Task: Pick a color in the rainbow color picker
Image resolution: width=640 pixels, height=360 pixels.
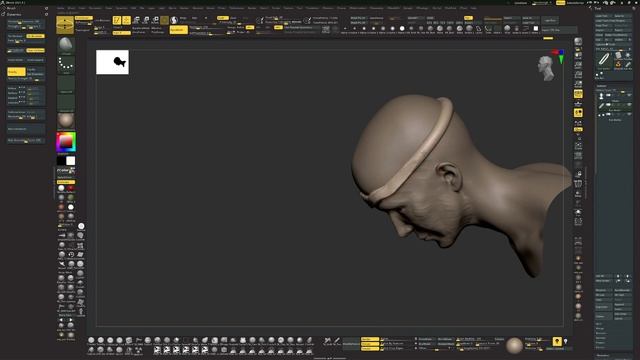Action: point(66,142)
